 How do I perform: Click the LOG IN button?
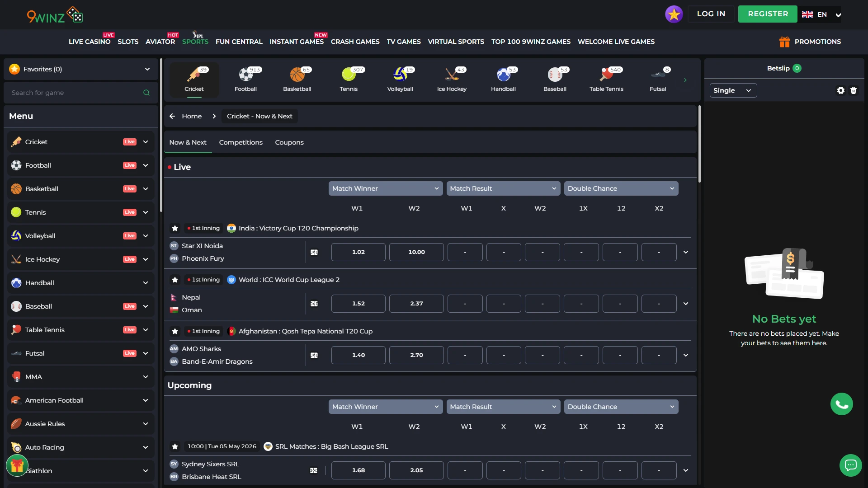[711, 14]
